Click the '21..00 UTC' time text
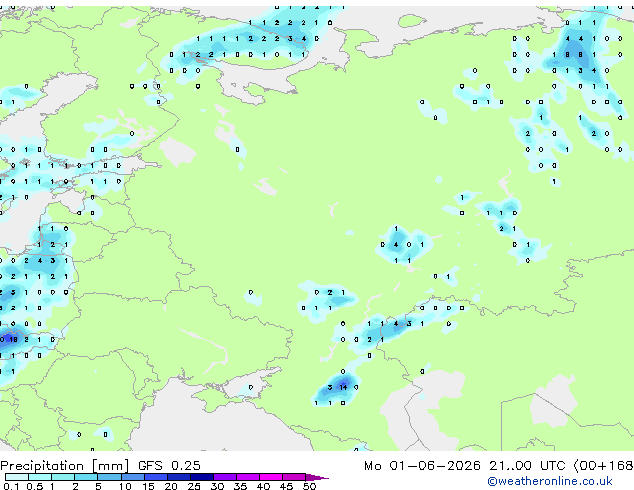Screen dimensions: 634x490 coord(527,466)
